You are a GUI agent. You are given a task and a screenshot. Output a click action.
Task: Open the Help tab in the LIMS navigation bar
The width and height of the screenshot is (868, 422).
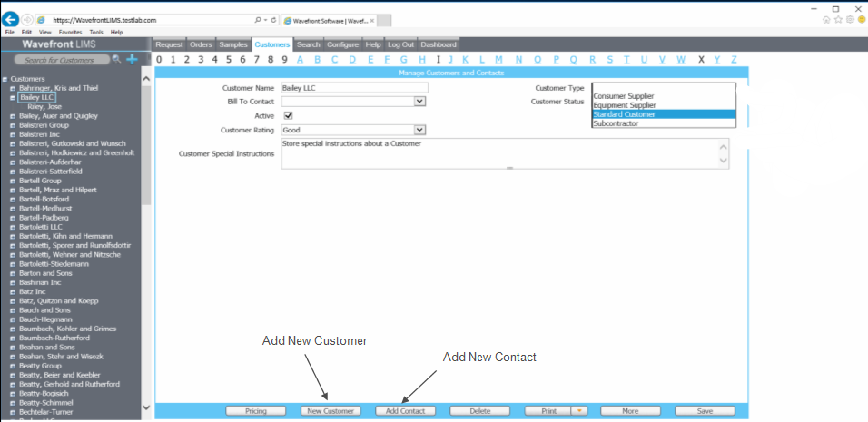373,44
